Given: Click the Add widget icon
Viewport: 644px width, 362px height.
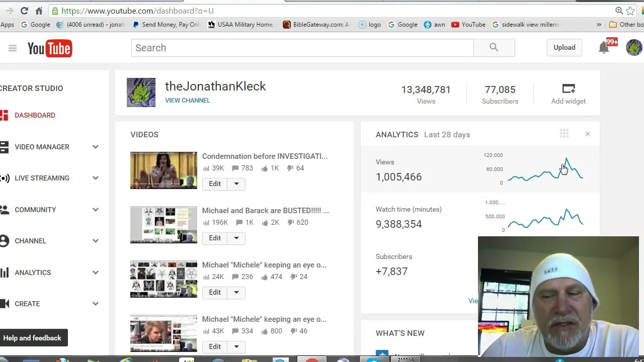Looking at the screenshot, I should coord(569,89).
